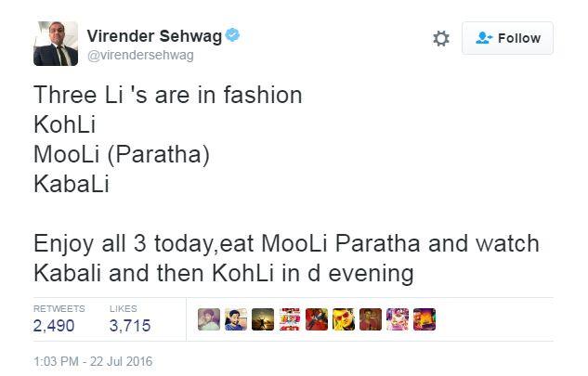View the 3,715 likes count

click(x=130, y=326)
